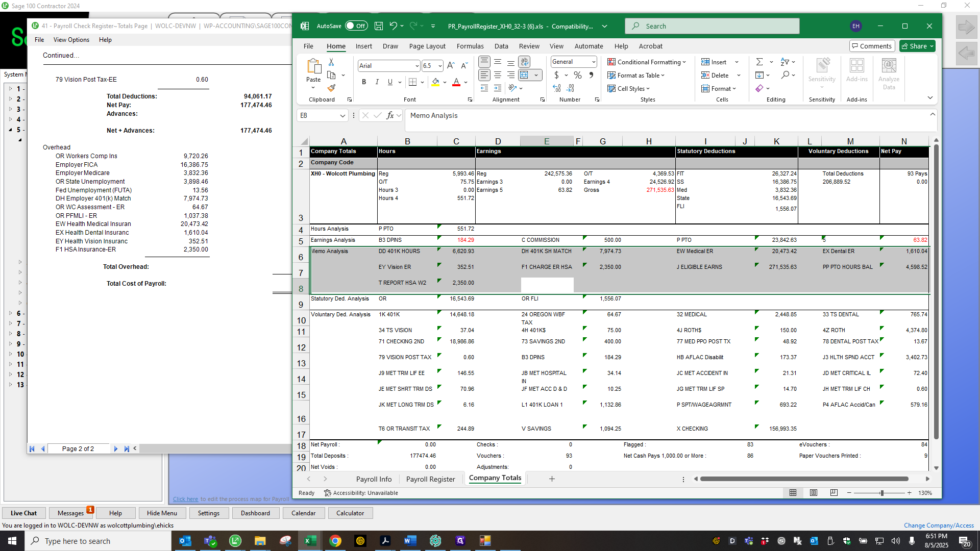The height and width of the screenshot is (551, 980).
Task: Expand tree item 10 in Sage menu
Action: tap(11, 354)
